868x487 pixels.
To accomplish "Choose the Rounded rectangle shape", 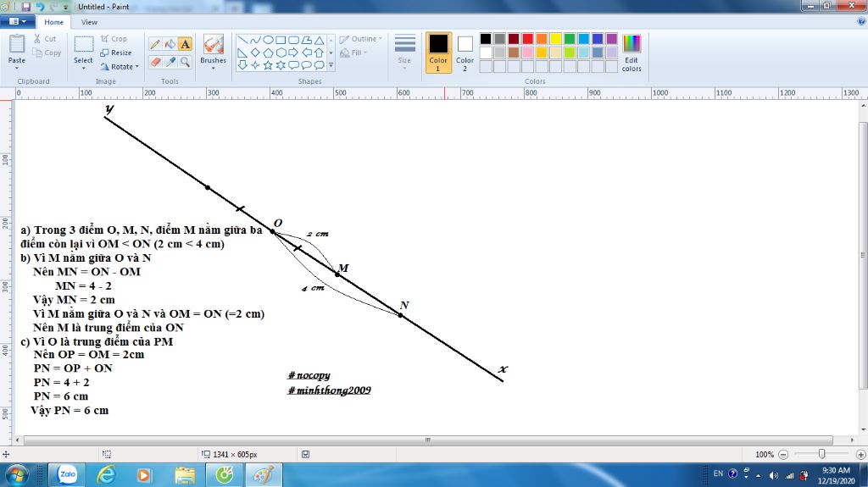I will 293,40.
